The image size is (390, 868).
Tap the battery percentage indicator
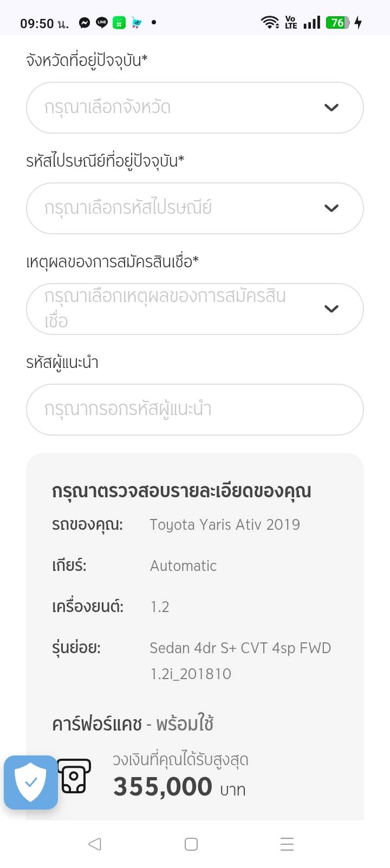click(x=338, y=23)
